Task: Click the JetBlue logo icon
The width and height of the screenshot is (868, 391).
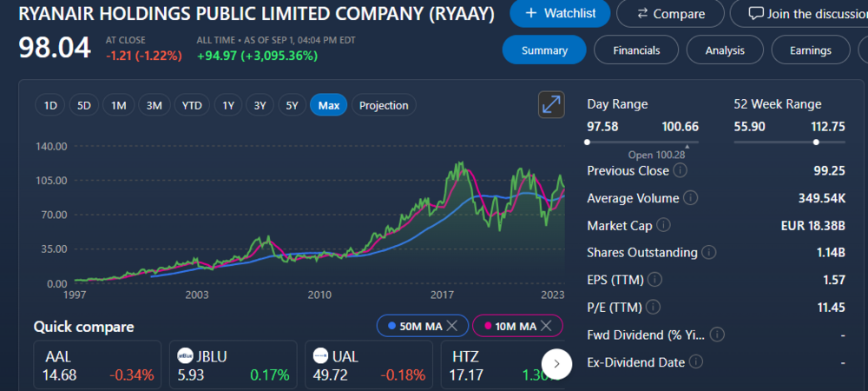Action: pos(186,355)
